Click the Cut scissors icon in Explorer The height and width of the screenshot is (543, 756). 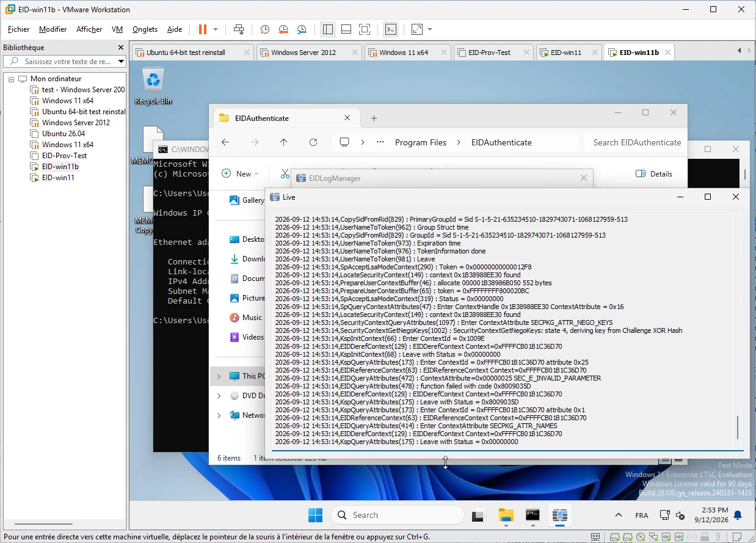click(x=285, y=174)
